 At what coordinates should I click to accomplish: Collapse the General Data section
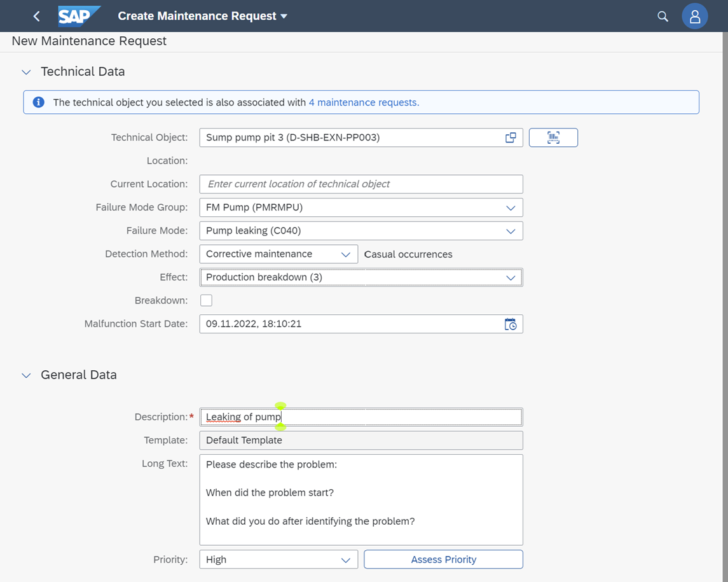coord(27,375)
